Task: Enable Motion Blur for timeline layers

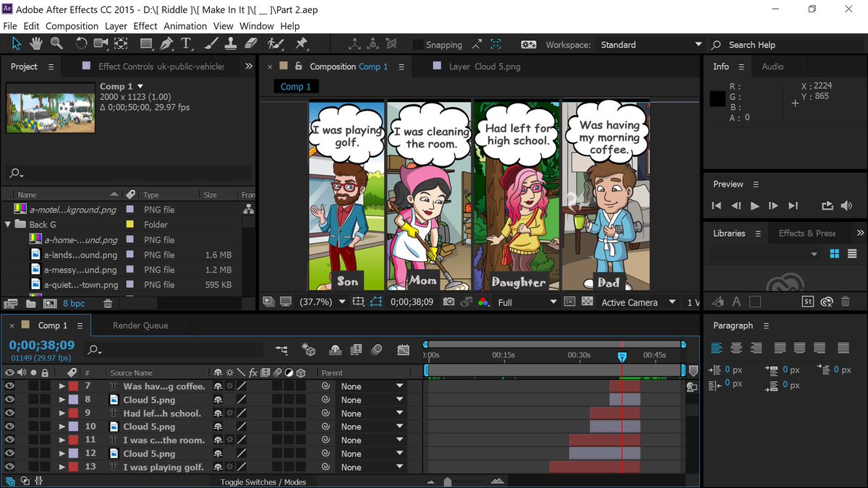Action: pyautogui.click(x=376, y=350)
